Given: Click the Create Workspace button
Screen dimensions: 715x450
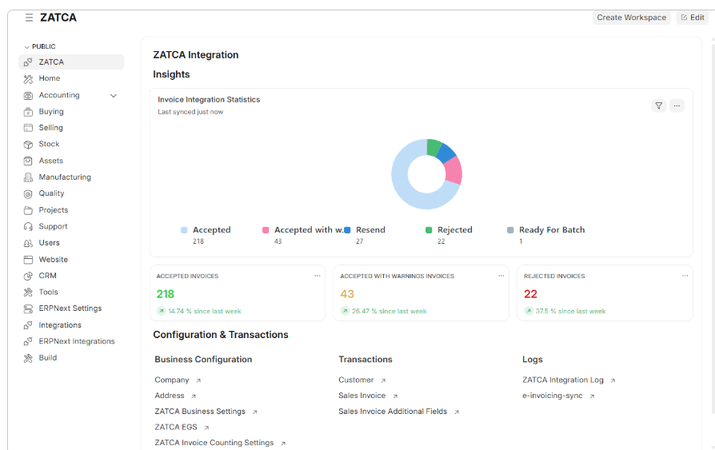Looking at the screenshot, I should pyautogui.click(x=632, y=17).
